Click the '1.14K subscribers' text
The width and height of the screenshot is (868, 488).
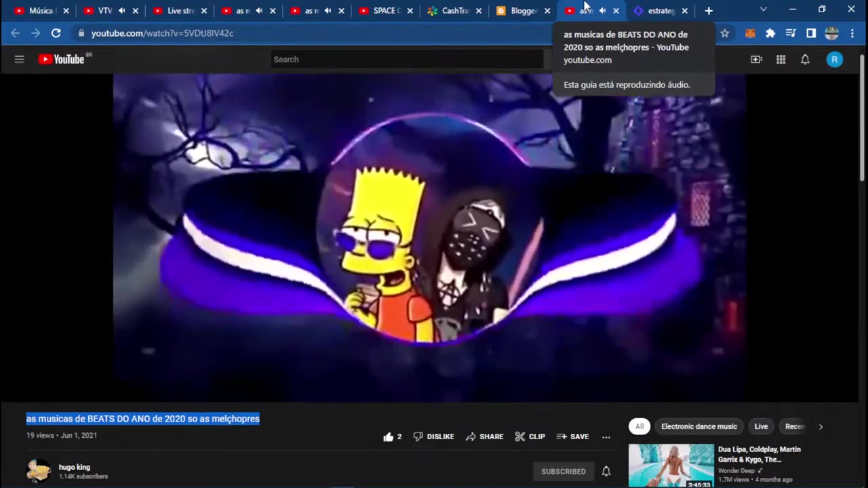83,476
